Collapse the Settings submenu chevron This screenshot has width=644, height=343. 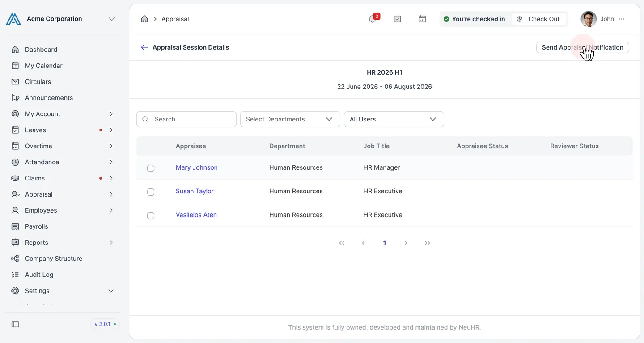pos(111,291)
